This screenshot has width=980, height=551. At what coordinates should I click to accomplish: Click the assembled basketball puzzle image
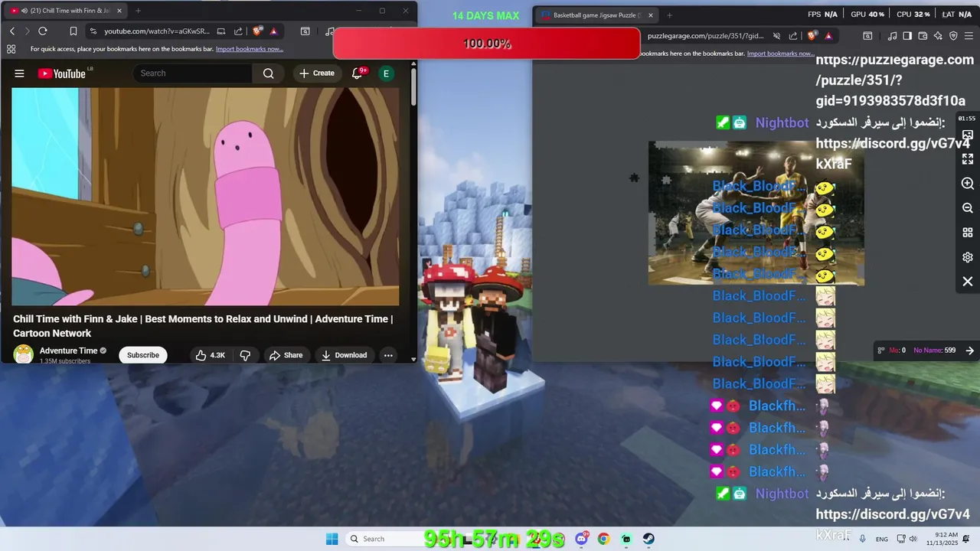coord(756,213)
